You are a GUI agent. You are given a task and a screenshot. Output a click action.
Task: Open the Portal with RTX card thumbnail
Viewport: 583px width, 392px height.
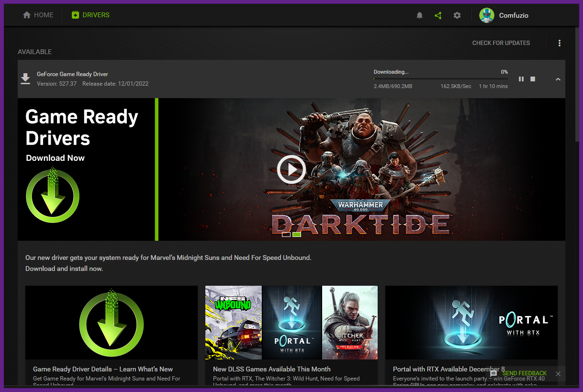tap(471, 323)
